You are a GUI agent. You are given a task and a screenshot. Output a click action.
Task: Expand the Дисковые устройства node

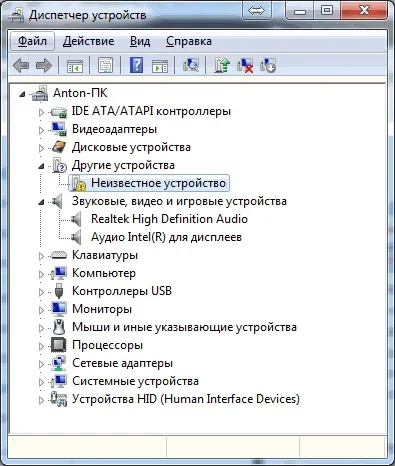tap(41, 148)
